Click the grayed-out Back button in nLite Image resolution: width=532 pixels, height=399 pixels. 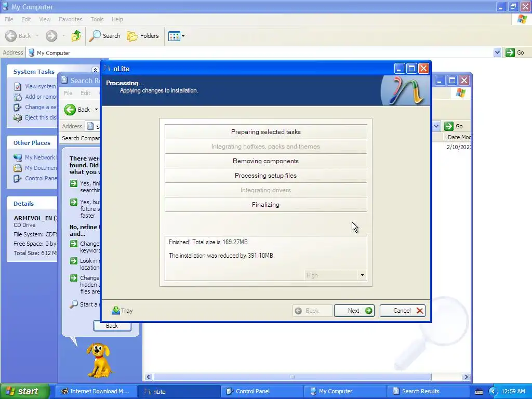tap(312, 311)
